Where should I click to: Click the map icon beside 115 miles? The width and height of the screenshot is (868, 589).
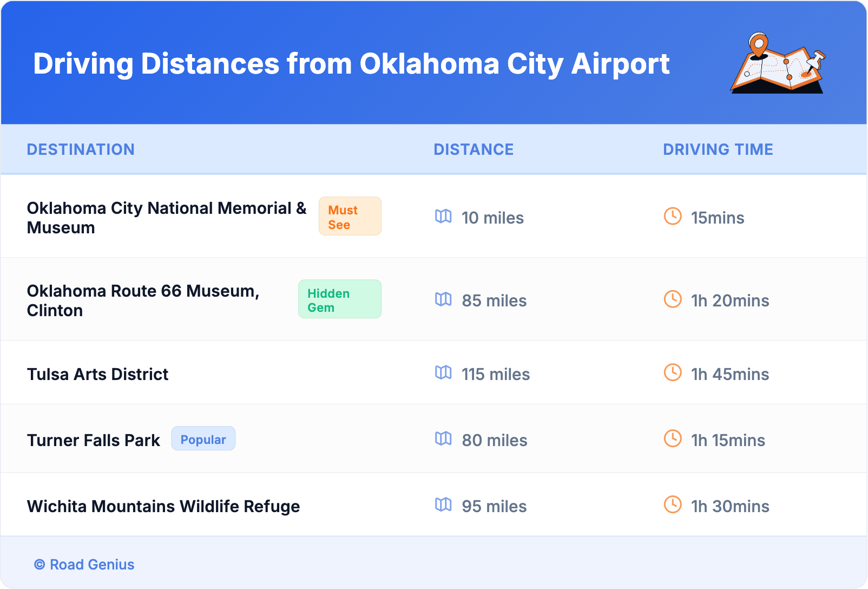443,372
